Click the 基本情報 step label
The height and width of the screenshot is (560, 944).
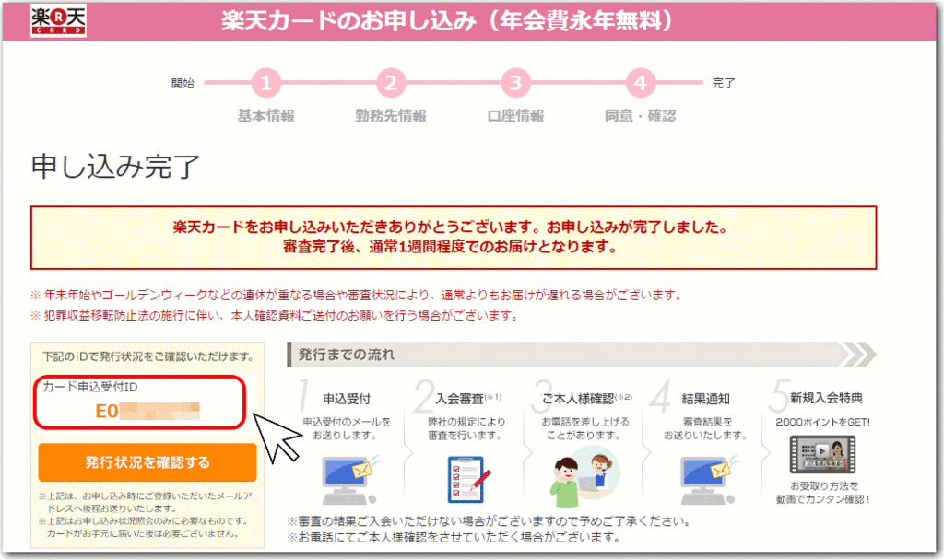click(x=266, y=115)
